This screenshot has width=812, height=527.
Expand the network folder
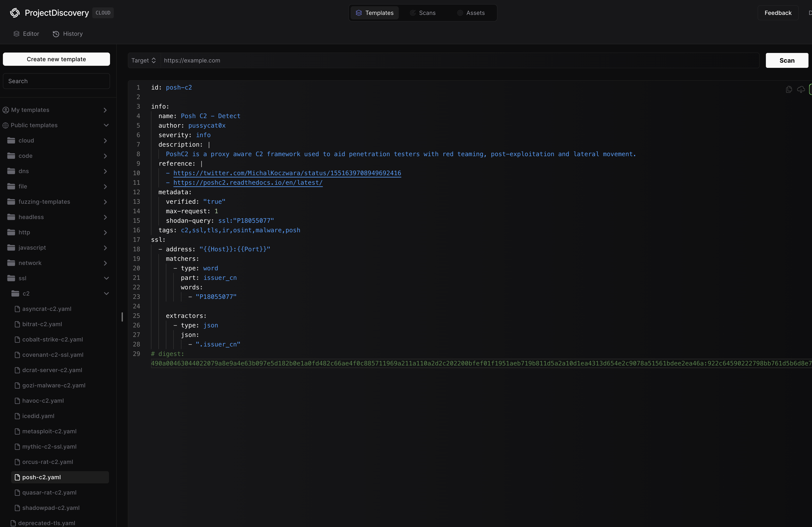pos(105,263)
